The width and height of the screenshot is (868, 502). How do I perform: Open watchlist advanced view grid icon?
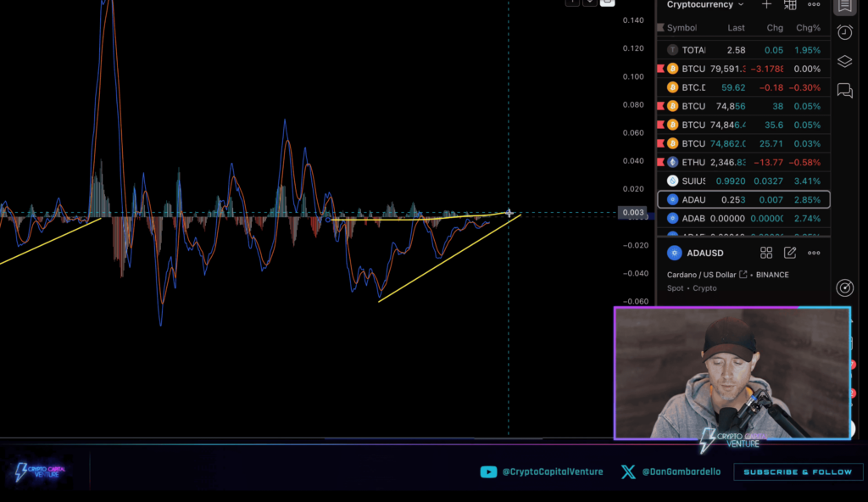click(x=790, y=4)
